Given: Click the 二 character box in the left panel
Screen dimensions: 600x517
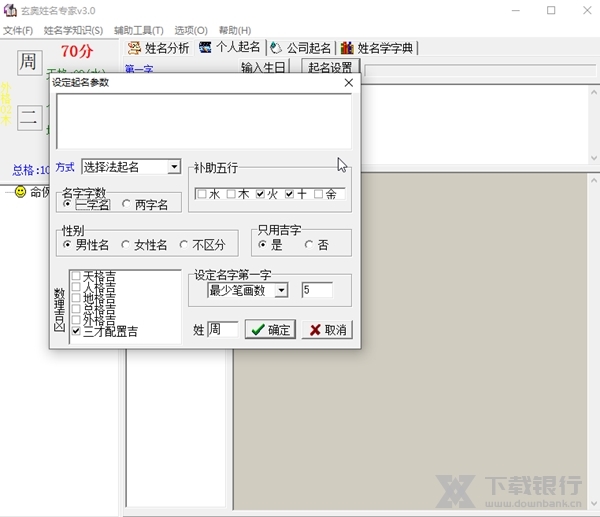Looking at the screenshot, I should 29,118.
